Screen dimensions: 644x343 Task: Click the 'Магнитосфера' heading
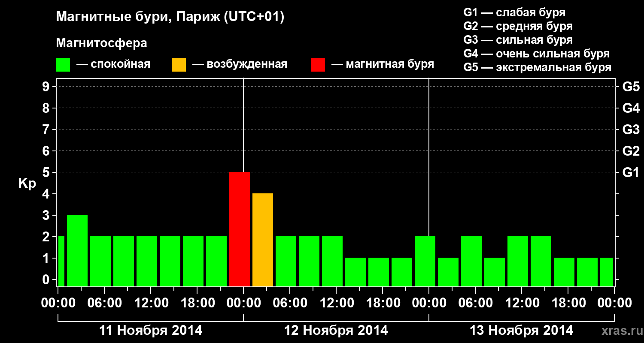point(102,43)
